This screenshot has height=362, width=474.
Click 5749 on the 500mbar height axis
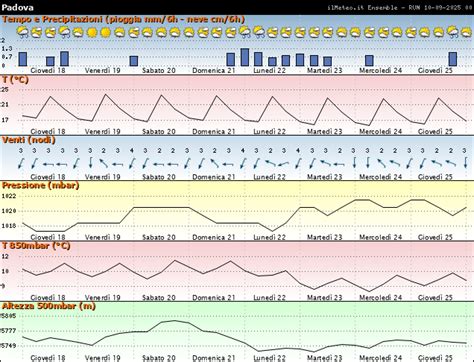(x=9, y=346)
